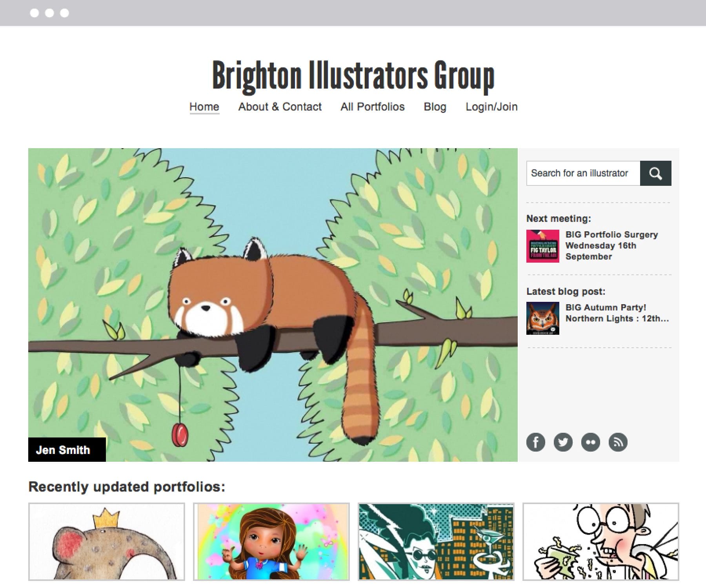This screenshot has height=588, width=706.
Task: Open the Facebook social icon
Action: tap(535, 442)
